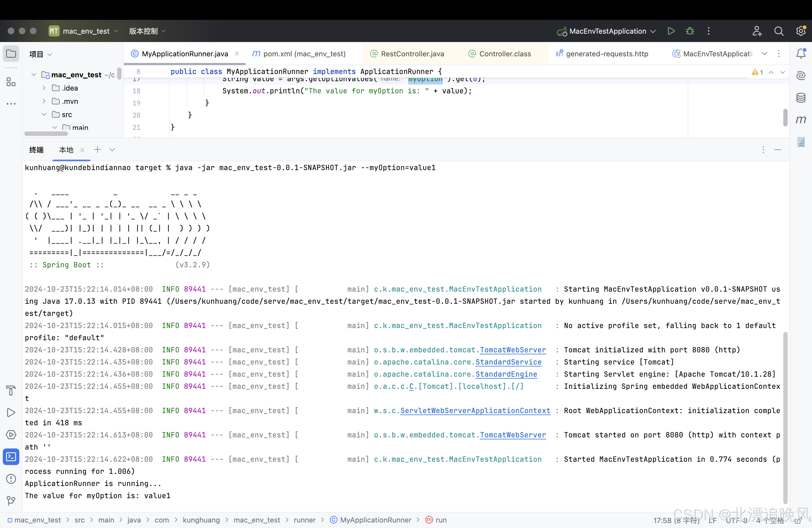
Task: Open the Git tool window
Action: click(x=11, y=501)
